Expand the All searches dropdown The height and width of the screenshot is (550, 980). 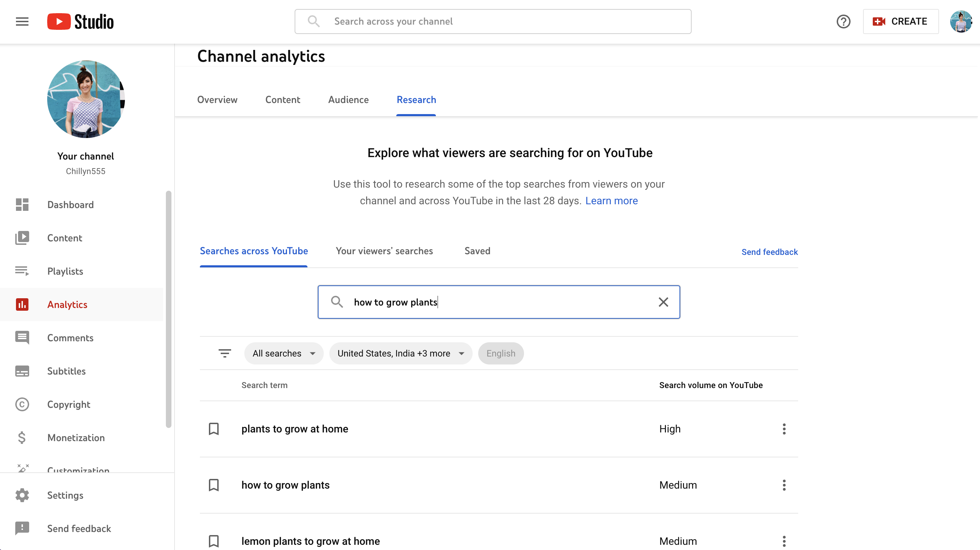[284, 353]
